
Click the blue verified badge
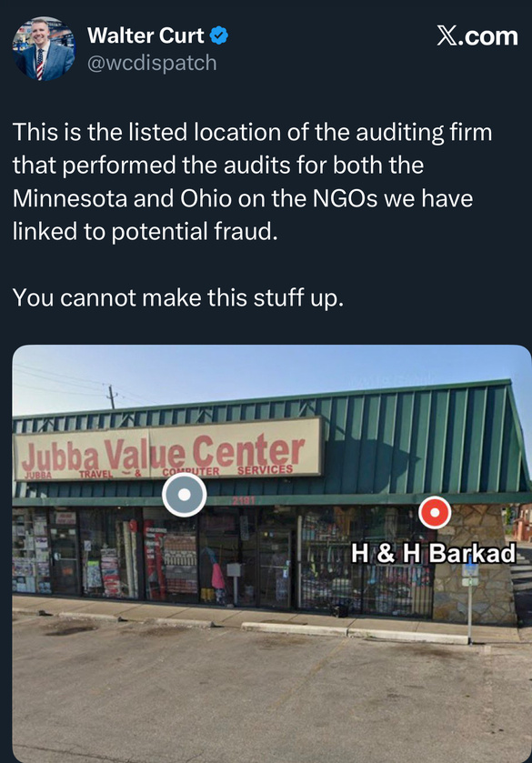pyautogui.click(x=219, y=35)
